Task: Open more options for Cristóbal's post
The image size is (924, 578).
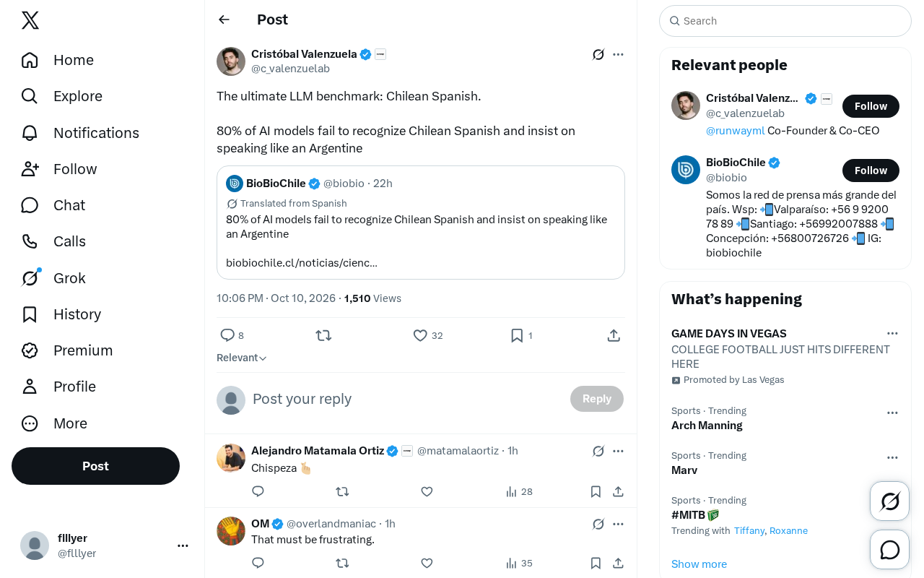Action: pyautogui.click(x=618, y=54)
